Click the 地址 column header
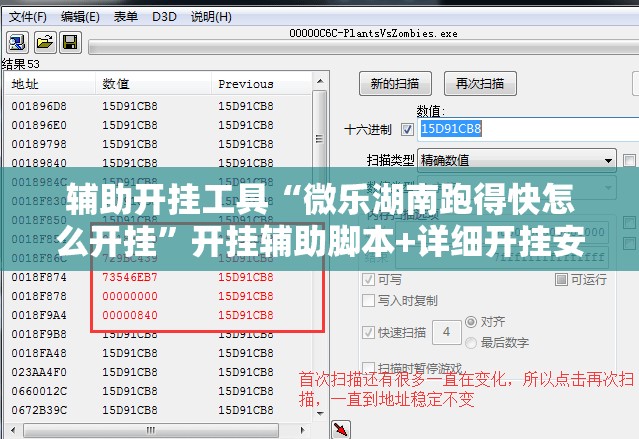This screenshot has height=439, width=639. [50, 84]
